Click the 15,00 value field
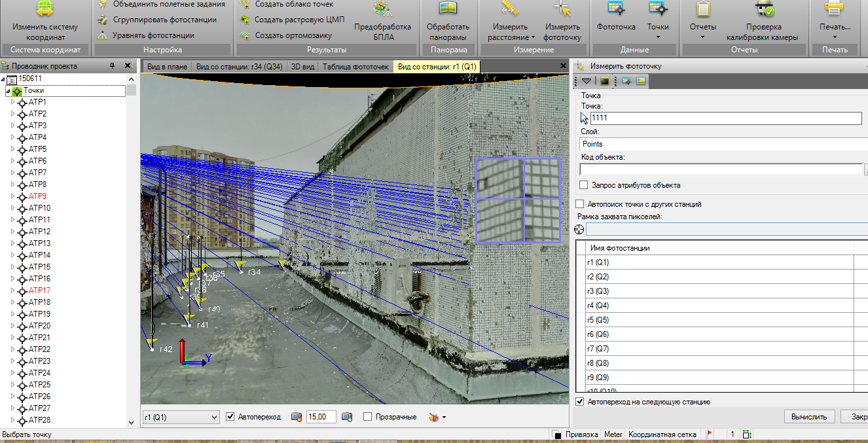868x443 pixels. (321, 417)
